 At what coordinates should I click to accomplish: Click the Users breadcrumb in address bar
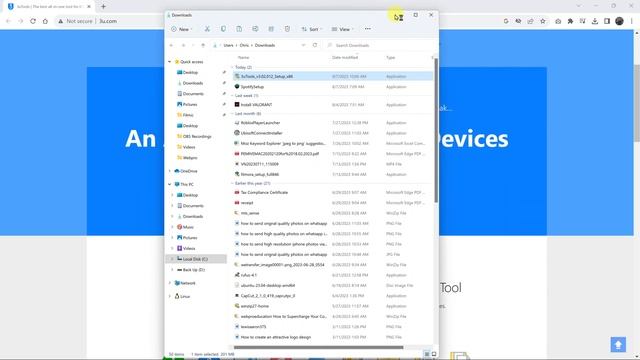click(x=228, y=45)
